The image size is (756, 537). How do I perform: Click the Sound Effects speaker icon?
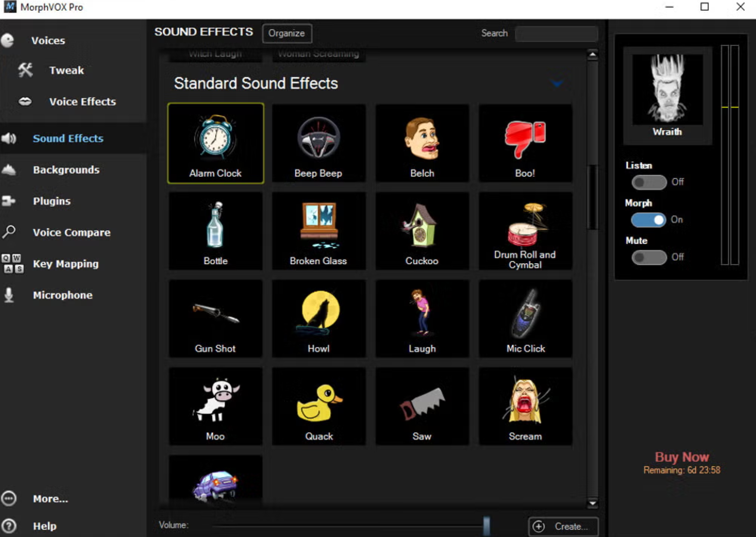click(x=9, y=139)
